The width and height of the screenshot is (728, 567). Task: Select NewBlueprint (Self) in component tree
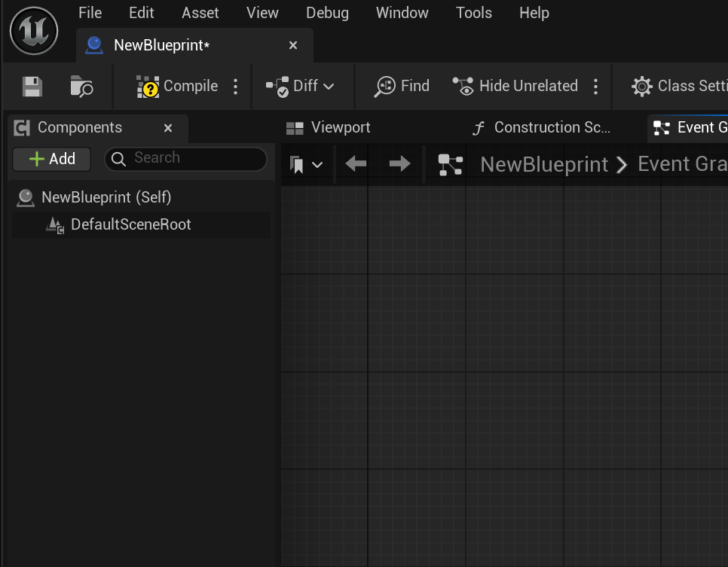pos(141,197)
